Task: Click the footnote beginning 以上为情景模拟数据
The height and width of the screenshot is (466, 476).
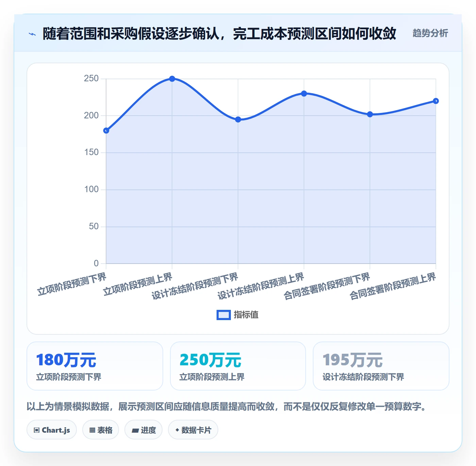Action: coord(226,406)
